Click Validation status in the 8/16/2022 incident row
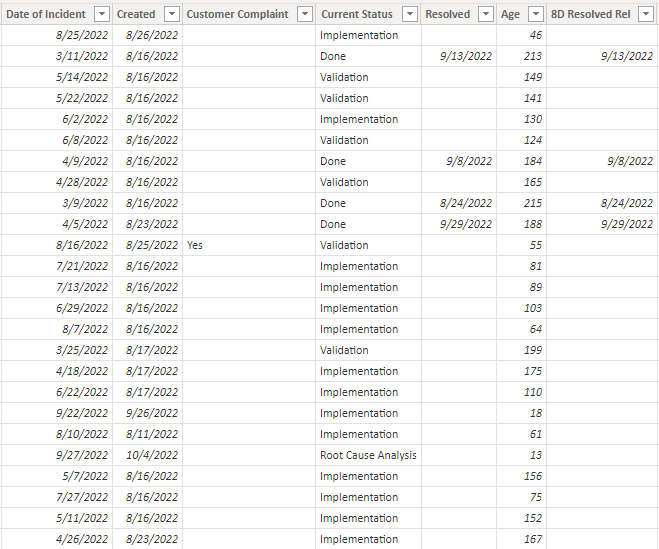This screenshot has width=659, height=549. click(368, 245)
